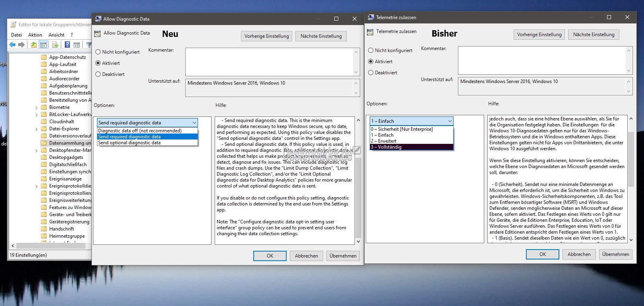
Task: Select the Geräteregistrierung tree entry
Action: point(69,222)
